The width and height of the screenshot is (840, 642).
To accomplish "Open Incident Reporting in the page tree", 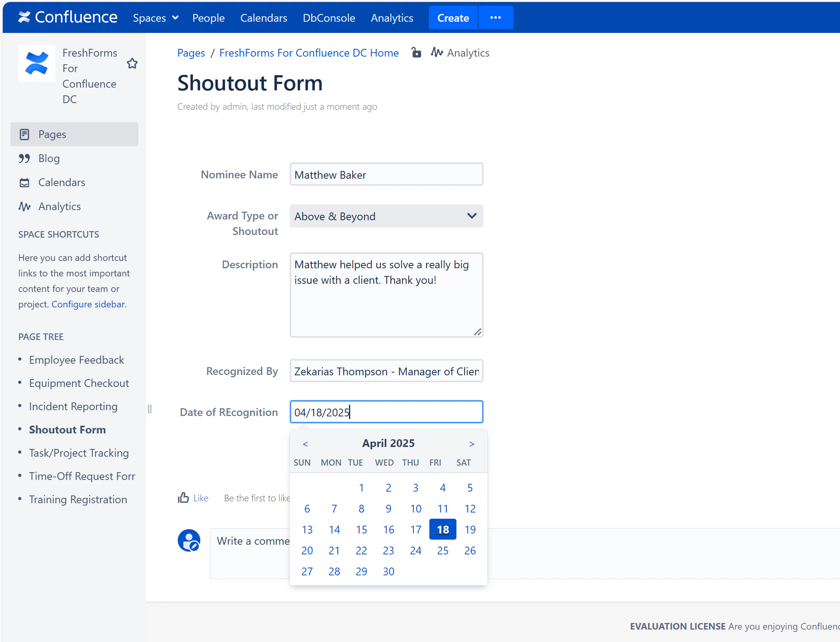I will coord(73,406).
